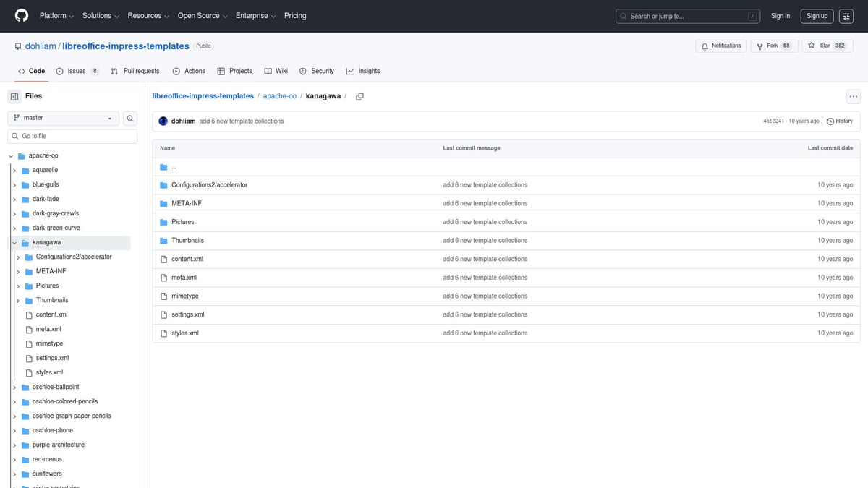The image size is (868, 488).
Task: Click the folder icon for Thumbnails in table
Action: (x=163, y=240)
